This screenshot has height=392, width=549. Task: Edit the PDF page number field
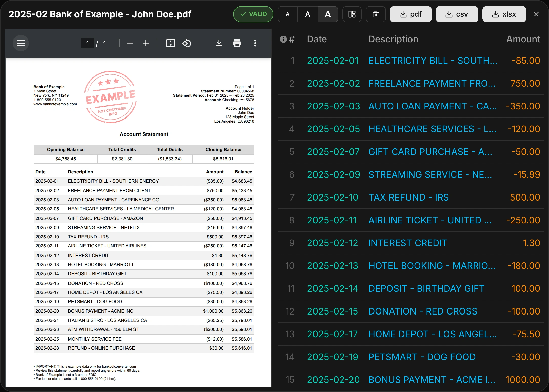(x=88, y=43)
